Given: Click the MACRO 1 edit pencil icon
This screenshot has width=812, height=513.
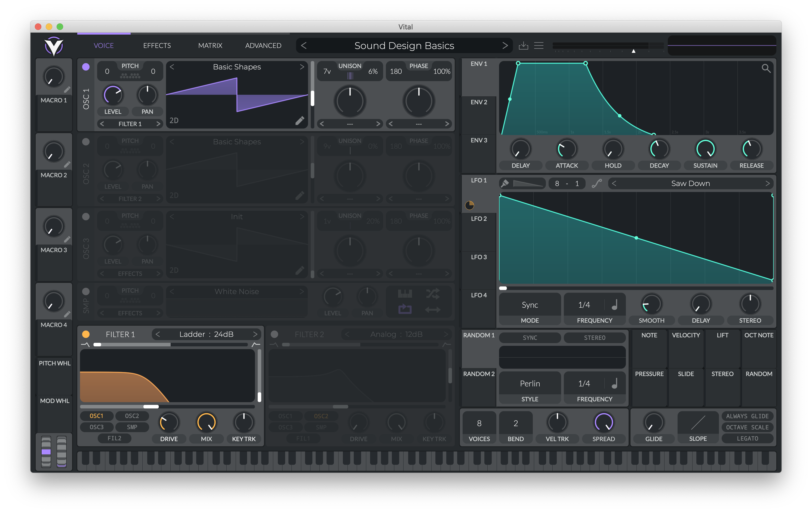Looking at the screenshot, I should tap(67, 89).
